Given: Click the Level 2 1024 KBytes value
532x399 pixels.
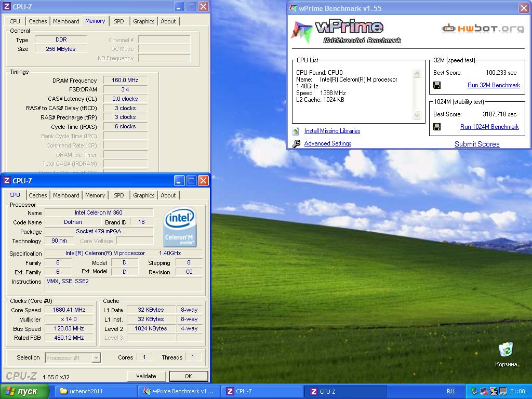Looking at the screenshot, I should point(151,328).
